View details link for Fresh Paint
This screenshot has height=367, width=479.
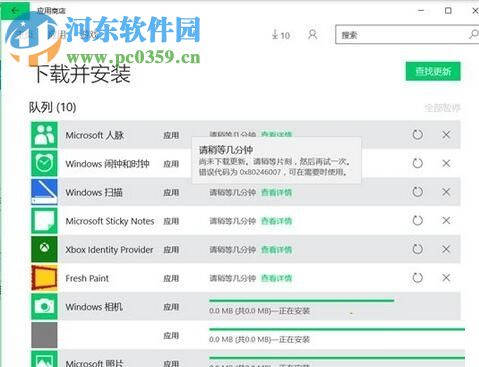(x=276, y=278)
